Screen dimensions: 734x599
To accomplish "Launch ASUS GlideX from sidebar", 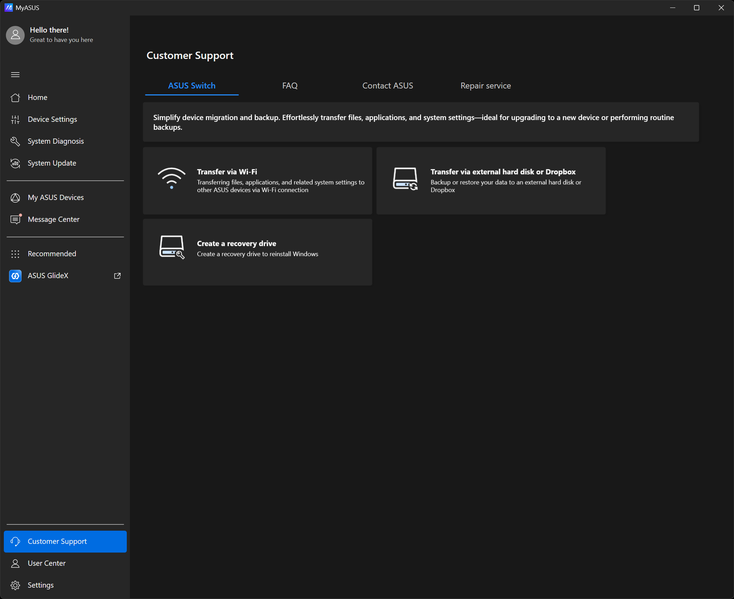I will [x=65, y=276].
